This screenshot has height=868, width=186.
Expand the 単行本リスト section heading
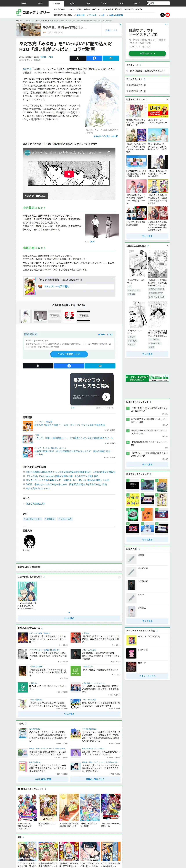134,65
